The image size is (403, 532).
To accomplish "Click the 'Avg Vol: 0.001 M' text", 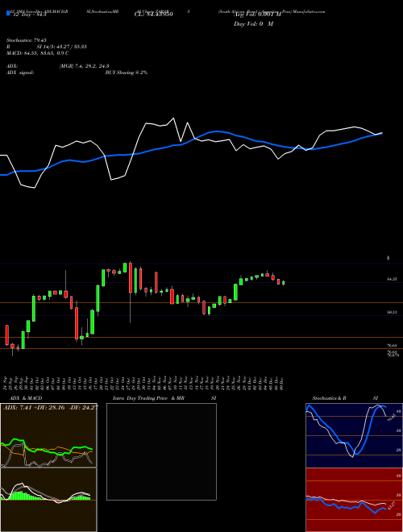I will 257,15.
